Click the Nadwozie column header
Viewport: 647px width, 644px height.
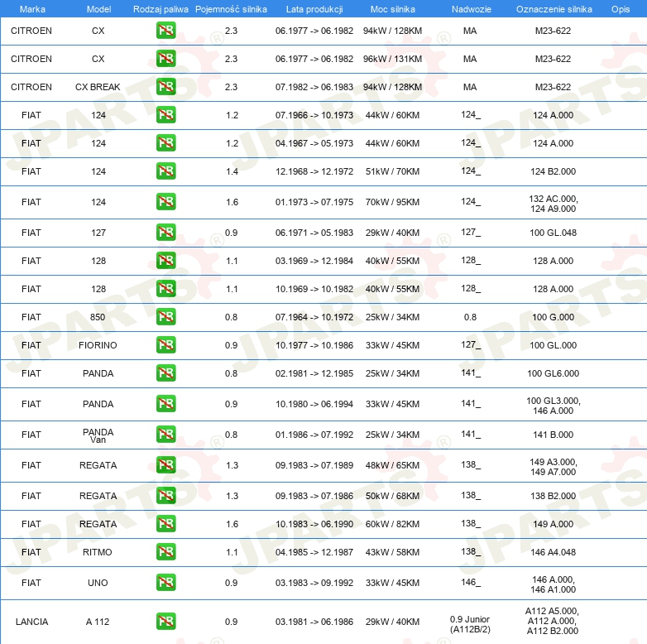click(472, 9)
